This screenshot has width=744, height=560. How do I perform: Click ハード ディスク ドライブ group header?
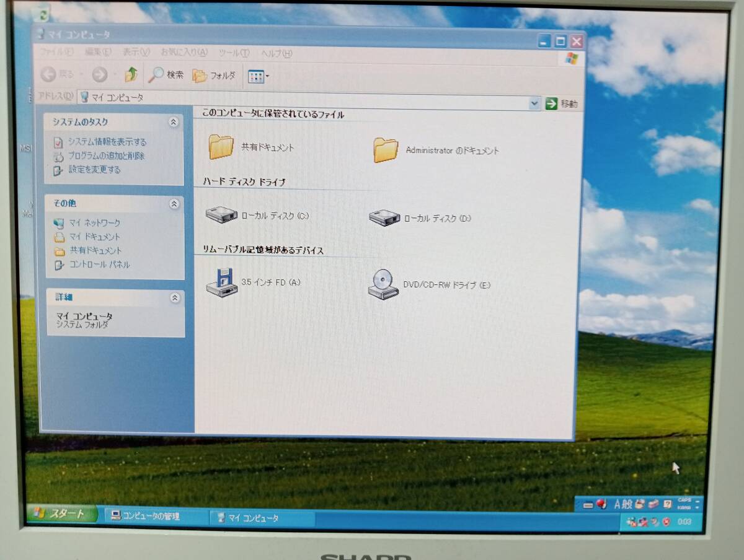click(x=244, y=182)
